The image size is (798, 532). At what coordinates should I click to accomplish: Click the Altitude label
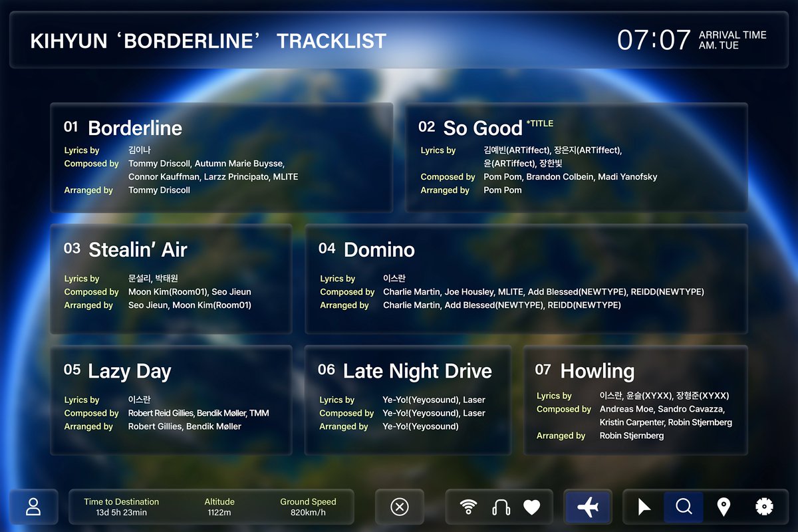[219, 501]
